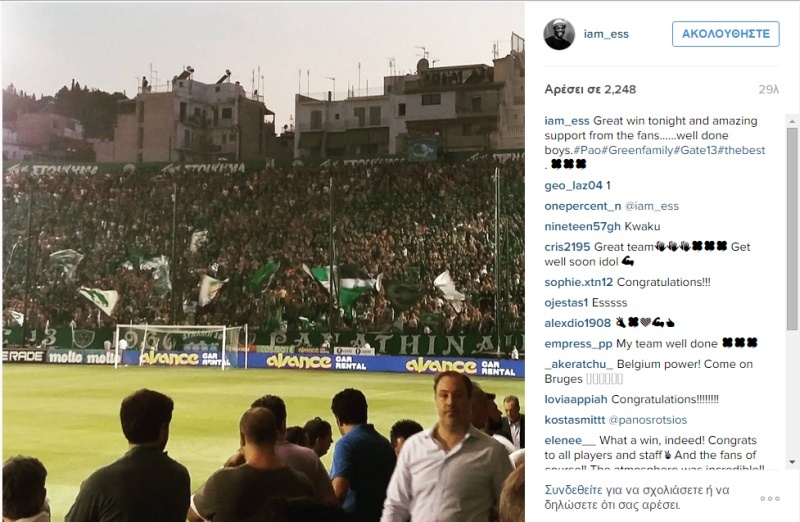Open commenter geo_laz04 profile
Image resolution: width=800 pixels, height=522 pixels.
(x=573, y=186)
